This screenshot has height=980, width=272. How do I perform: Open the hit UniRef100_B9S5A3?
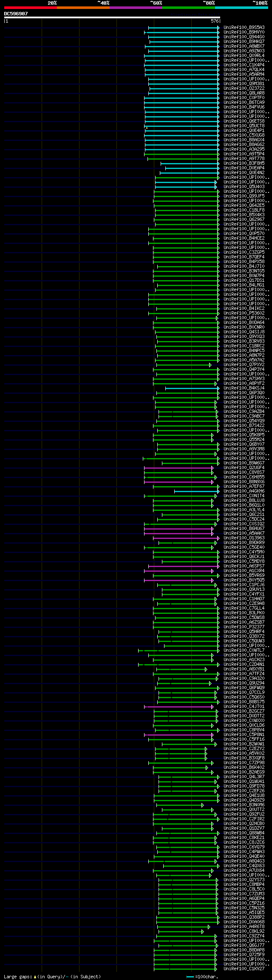click(244, 28)
